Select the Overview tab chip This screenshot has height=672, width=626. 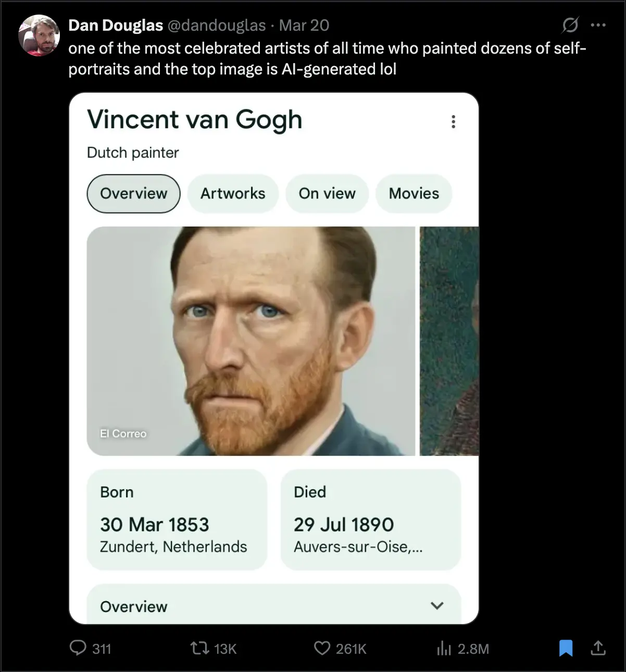point(133,193)
